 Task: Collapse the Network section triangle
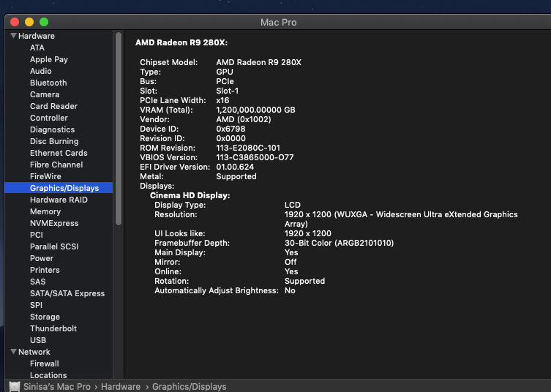click(x=13, y=351)
